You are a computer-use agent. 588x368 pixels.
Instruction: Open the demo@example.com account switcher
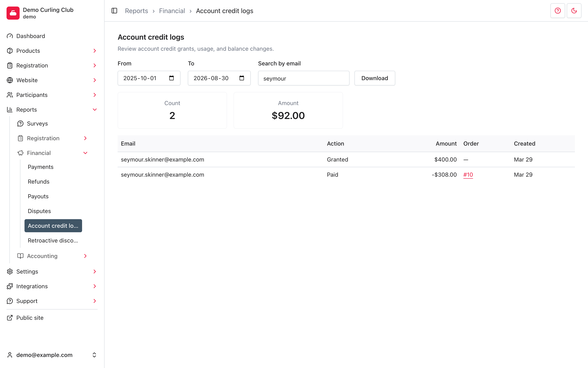tap(52, 355)
